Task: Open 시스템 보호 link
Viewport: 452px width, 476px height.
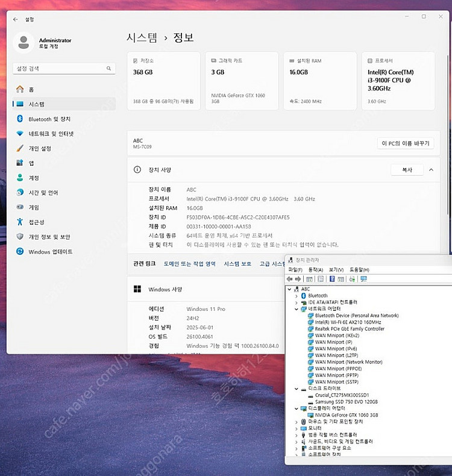Action: tap(237, 264)
